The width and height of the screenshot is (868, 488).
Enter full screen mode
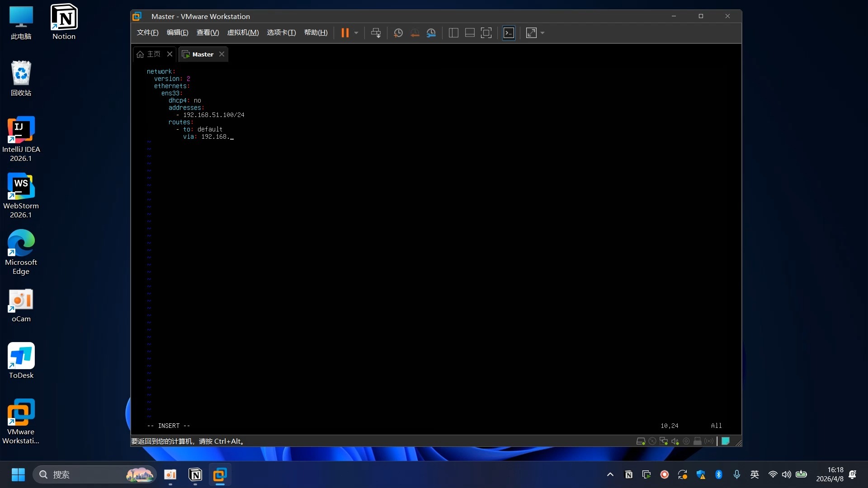(486, 33)
